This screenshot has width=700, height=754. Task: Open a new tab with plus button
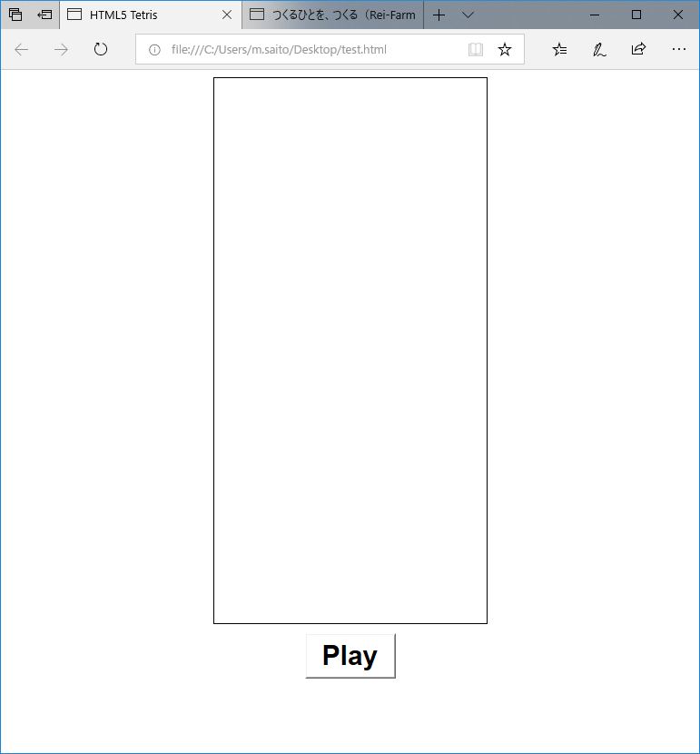pos(439,15)
